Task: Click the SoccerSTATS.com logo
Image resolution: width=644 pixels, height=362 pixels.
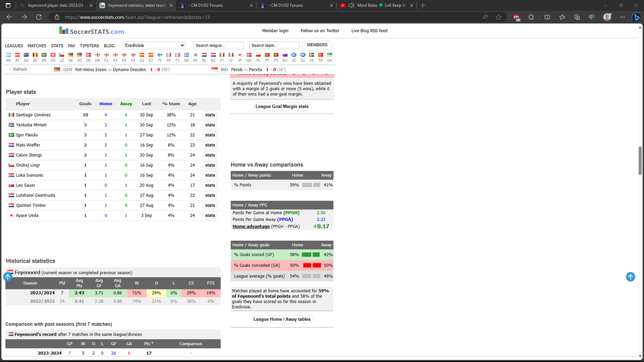Action: click(91, 31)
